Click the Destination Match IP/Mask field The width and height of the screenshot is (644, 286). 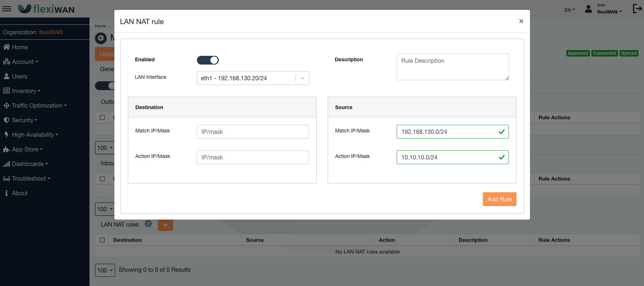tap(253, 132)
